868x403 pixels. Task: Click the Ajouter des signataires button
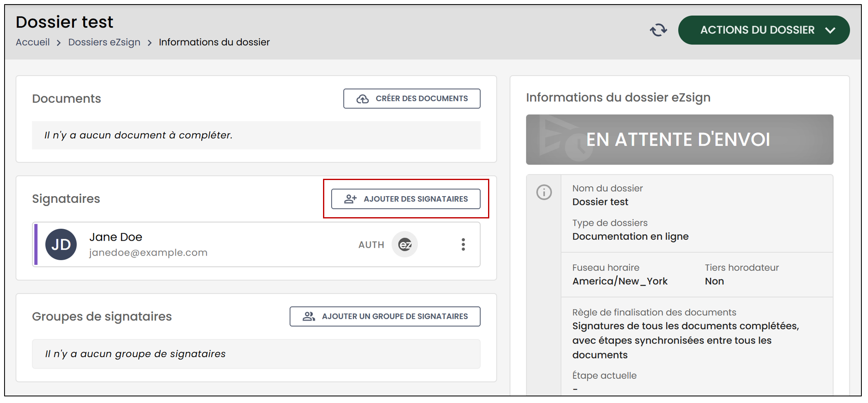[x=406, y=199]
